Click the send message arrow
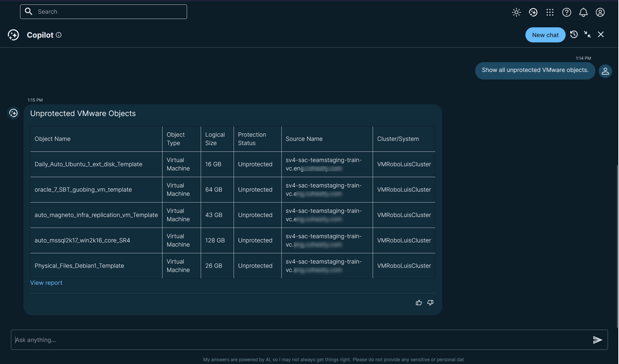 pos(597,340)
